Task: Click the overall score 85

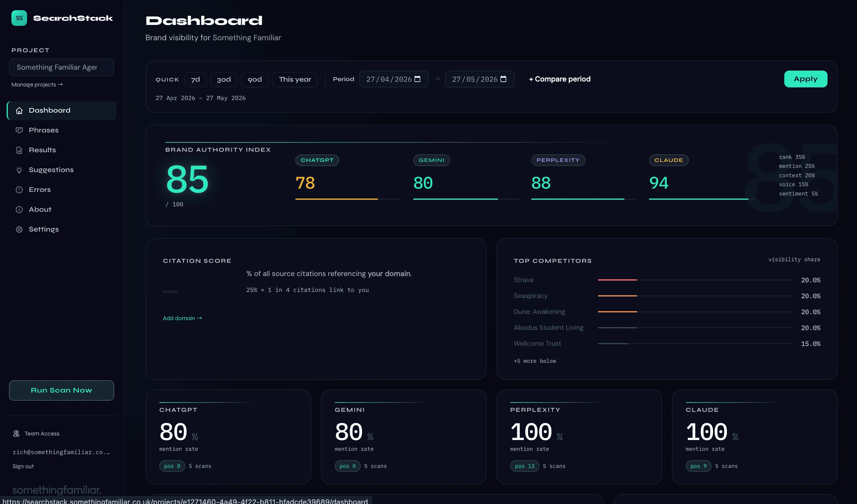Action: pos(188,179)
